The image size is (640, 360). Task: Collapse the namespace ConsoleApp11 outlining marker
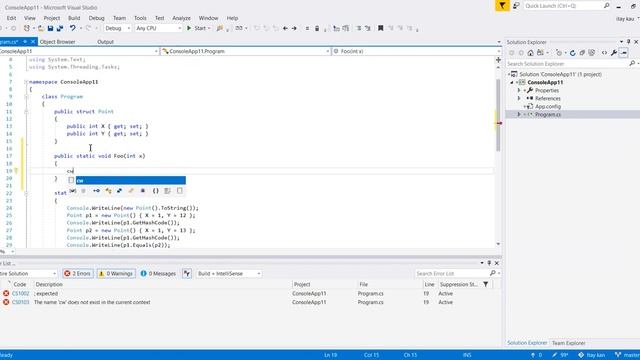26,82
